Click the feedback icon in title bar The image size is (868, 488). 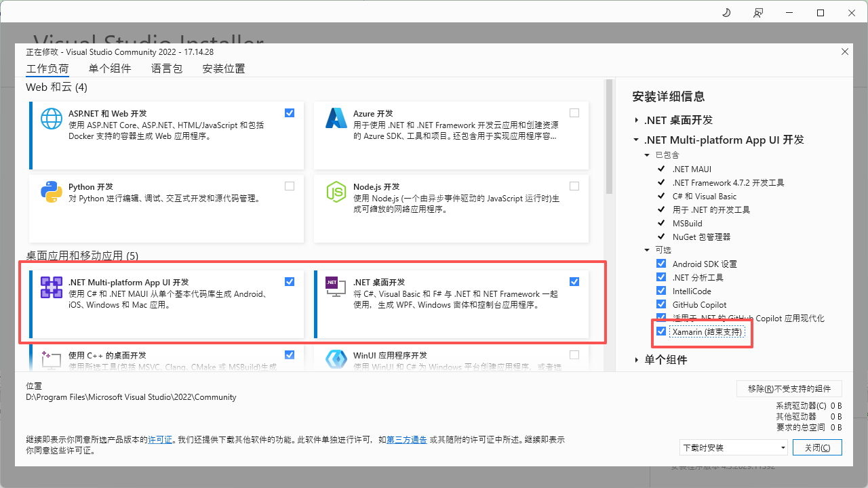[x=758, y=13]
